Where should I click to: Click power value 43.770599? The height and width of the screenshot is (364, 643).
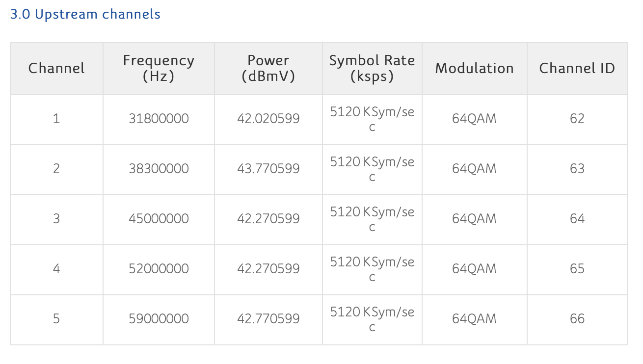point(268,169)
